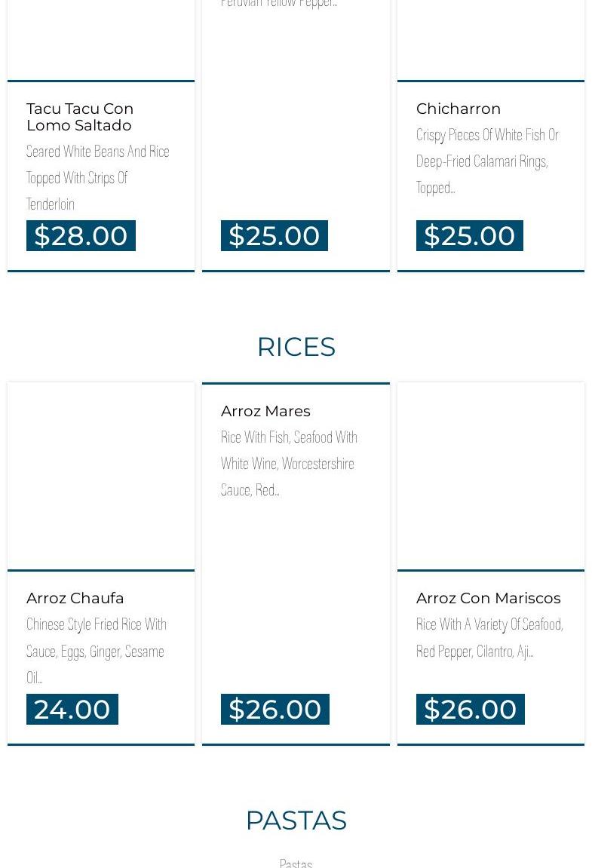Viewport: 592px width, 868px height.
Task: Click the Arroz Mares $26.00 price
Action: point(275,709)
